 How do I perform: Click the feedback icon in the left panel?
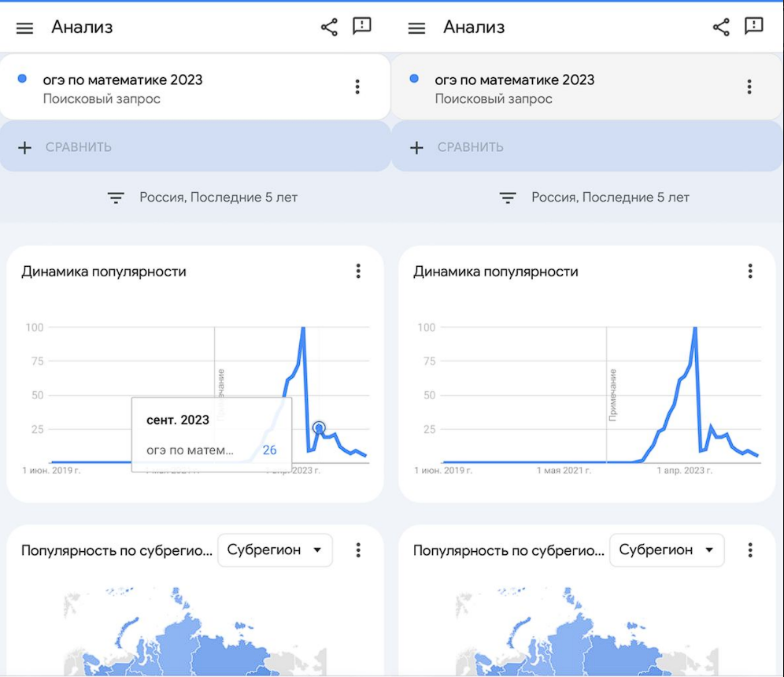(x=362, y=27)
